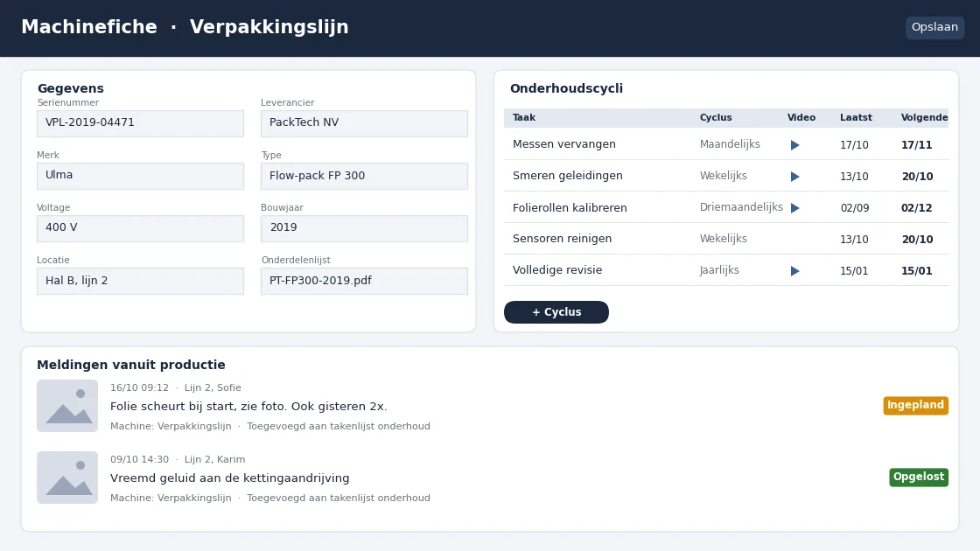Click the Video column header
980x551 pixels.
tap(801, 117)
